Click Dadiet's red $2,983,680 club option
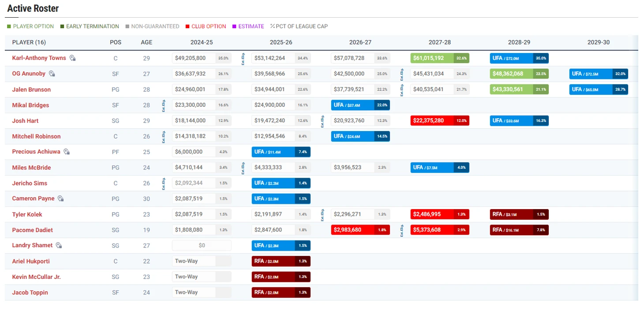 (360, 230)
